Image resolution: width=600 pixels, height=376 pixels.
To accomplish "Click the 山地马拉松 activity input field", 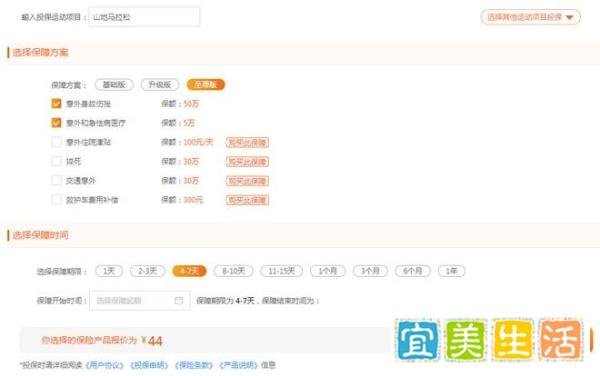I will tap(144, 17).
